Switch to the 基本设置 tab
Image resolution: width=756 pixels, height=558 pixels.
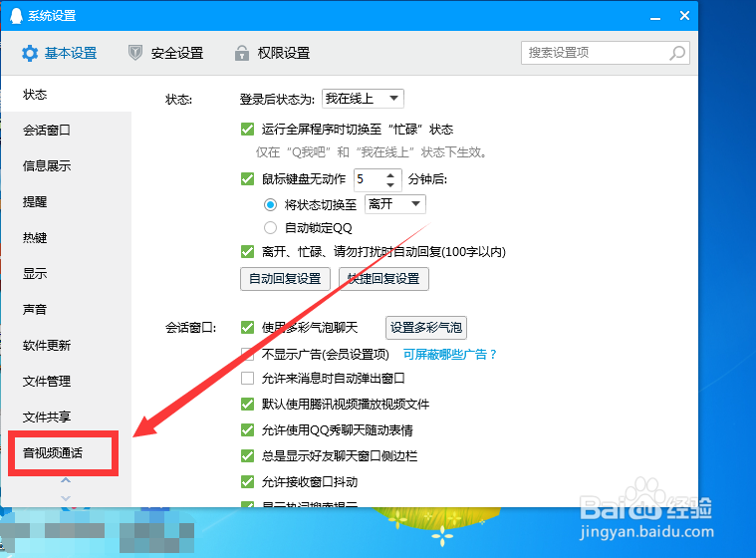pyautogui.click(x=60, y=53)
